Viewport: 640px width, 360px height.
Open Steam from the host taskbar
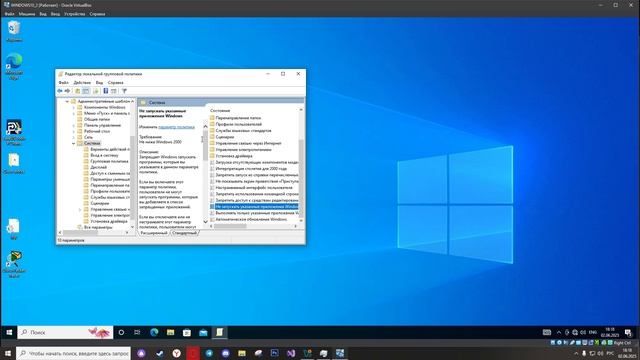tap(160, 353)
